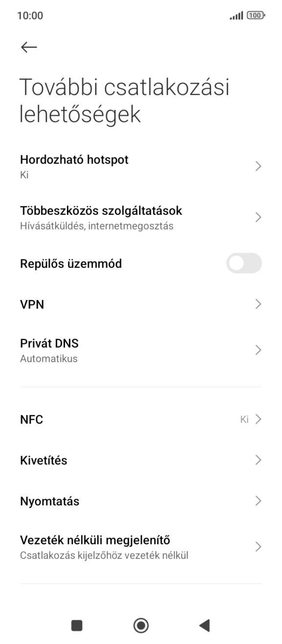
Task: Expand VPN settings via its chevron
Action: (259, 304)
